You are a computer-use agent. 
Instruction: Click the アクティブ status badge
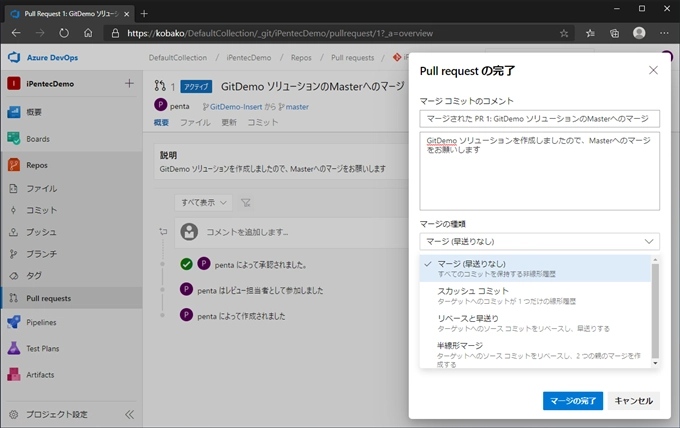coord(196,87)
